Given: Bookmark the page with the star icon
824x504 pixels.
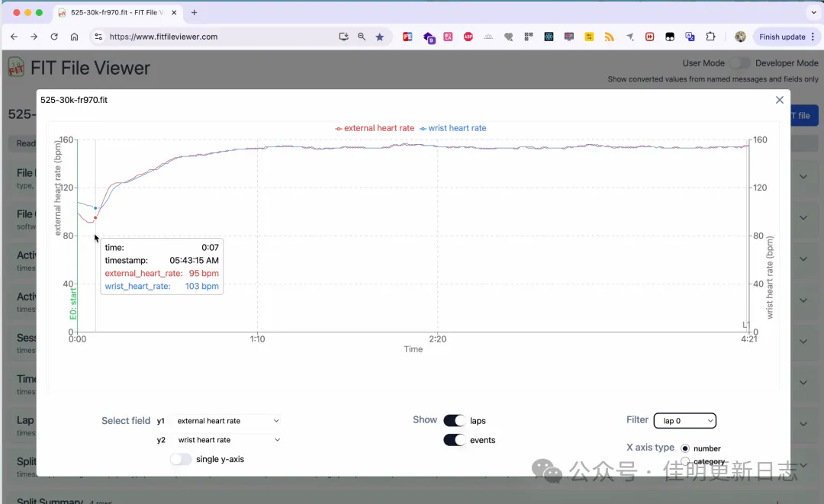Looking at the screenshot, I should coord(380,36).
